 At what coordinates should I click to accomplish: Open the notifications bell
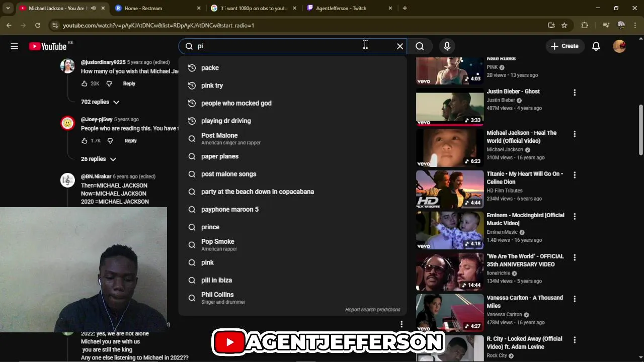coord(596,46)
